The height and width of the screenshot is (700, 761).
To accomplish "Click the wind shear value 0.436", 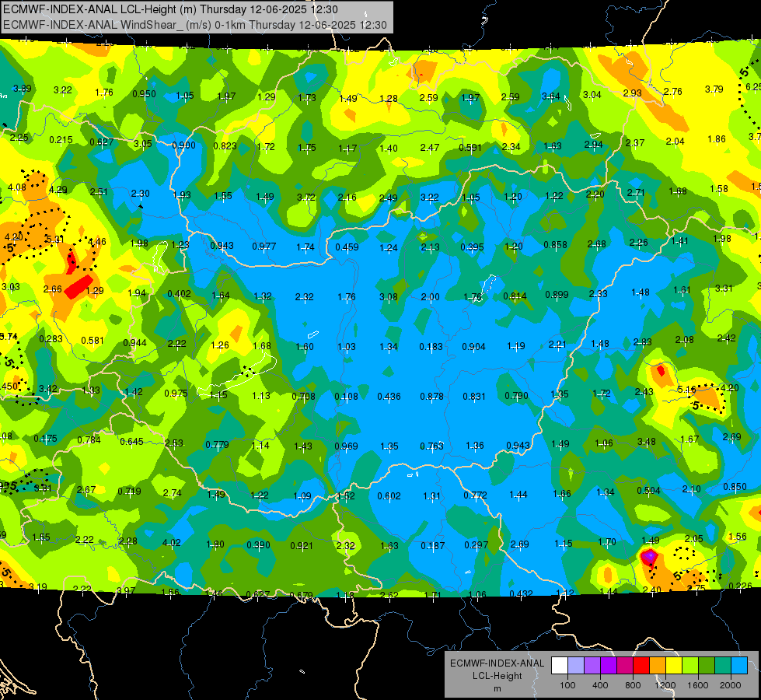I will pos(389,397).
